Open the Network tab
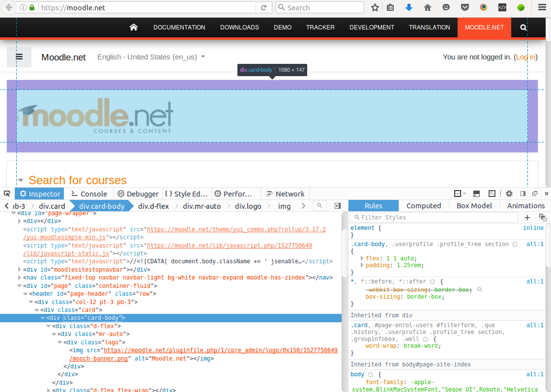 (x=286, y=194)
